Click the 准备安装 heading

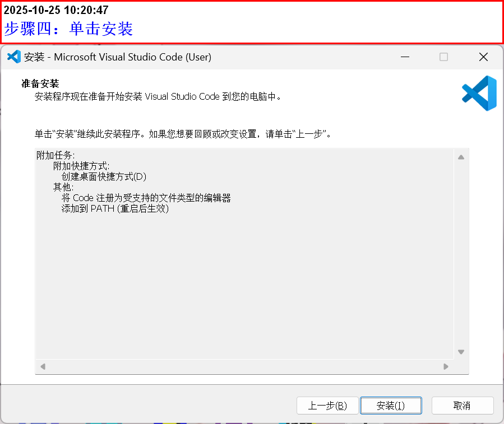40,83
